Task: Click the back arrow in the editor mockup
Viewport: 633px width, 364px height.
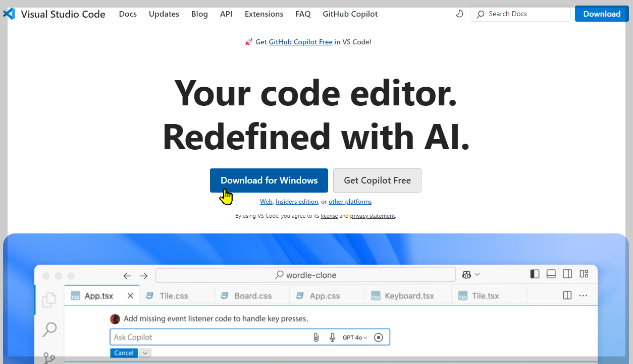Action: (x=127, y=275)
